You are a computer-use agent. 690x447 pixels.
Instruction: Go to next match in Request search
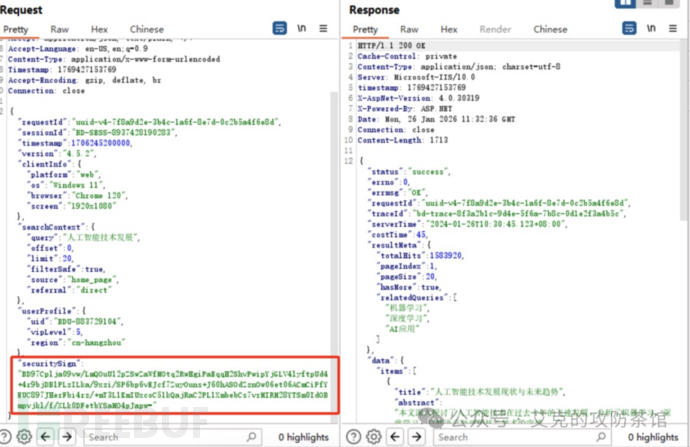[67, 437]
